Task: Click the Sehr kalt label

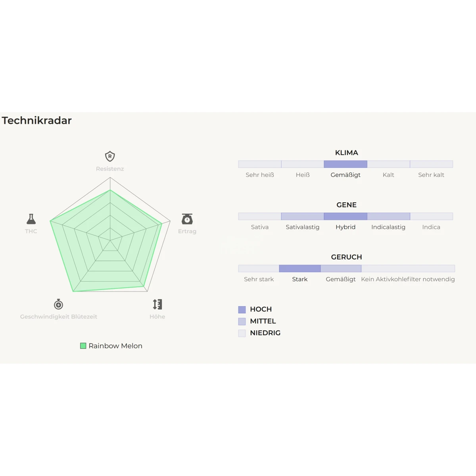Action: point(431,175)
